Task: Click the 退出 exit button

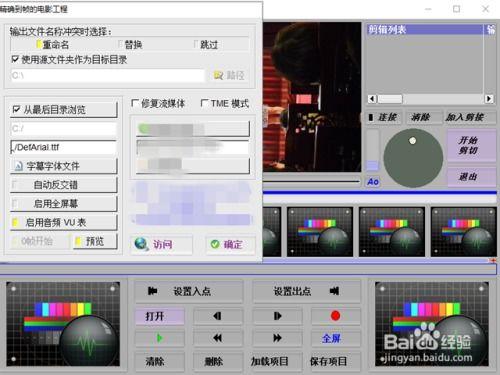Action: pyautogui.click(x=471, y=176)
